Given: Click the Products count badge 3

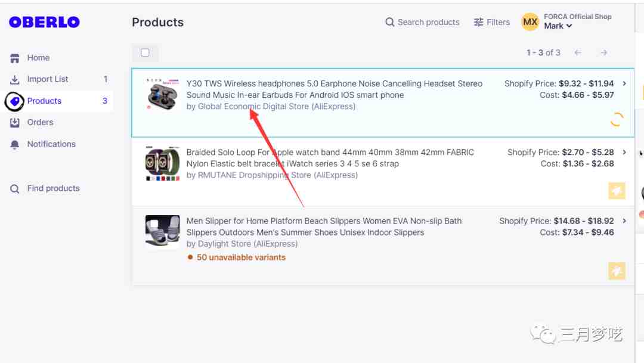Looking at the screenshot, I should tap(105, 101).
